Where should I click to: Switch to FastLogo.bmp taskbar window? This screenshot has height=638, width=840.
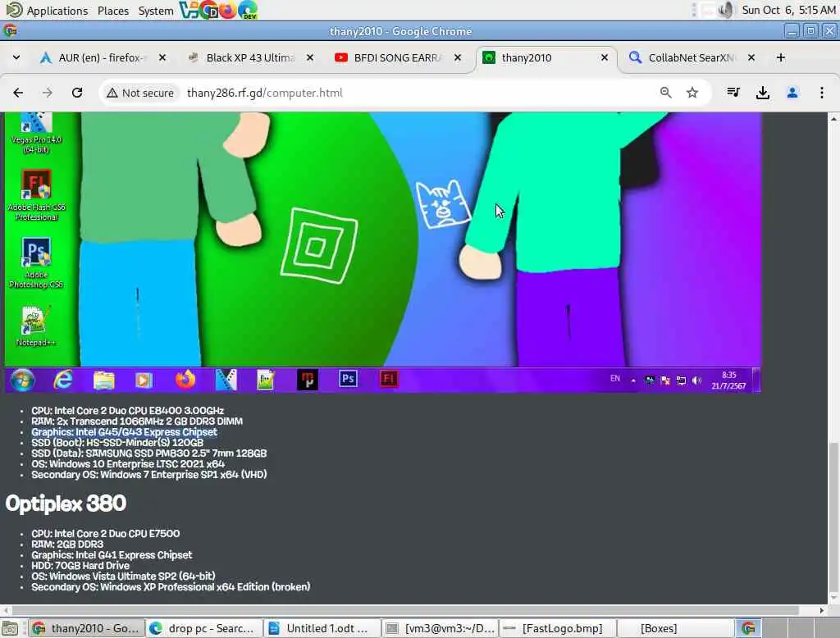[x=558, y=628]
